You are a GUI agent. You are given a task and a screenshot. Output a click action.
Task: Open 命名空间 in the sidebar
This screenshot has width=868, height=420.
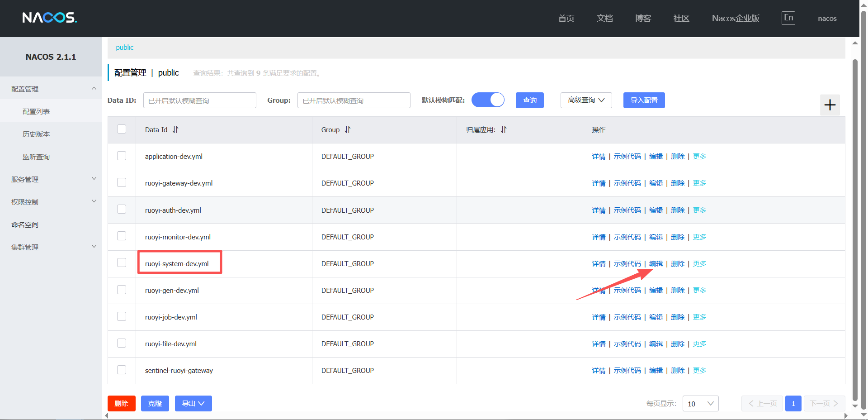coord(25,224)
